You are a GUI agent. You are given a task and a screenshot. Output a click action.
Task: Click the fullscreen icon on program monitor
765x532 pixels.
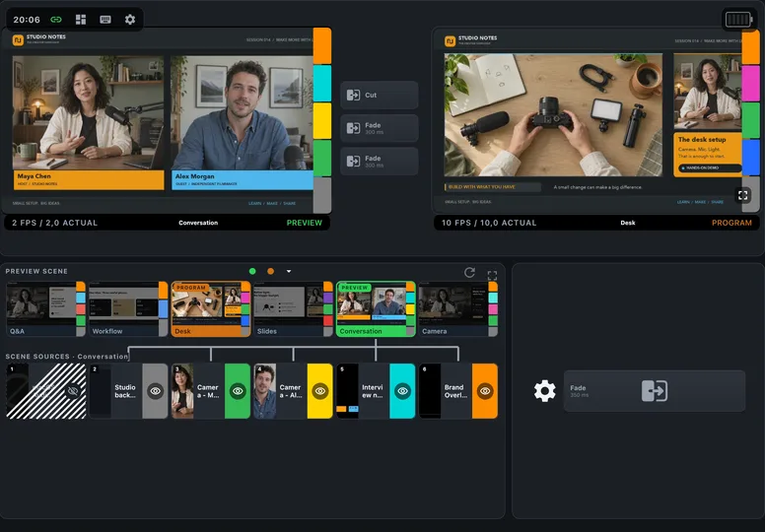tap(743, 195)
